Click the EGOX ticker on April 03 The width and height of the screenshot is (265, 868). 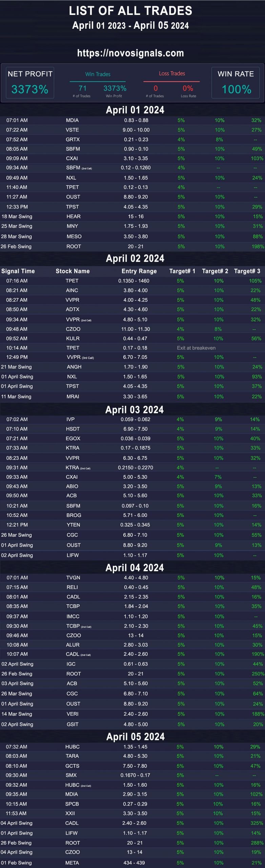click(73, 438)
